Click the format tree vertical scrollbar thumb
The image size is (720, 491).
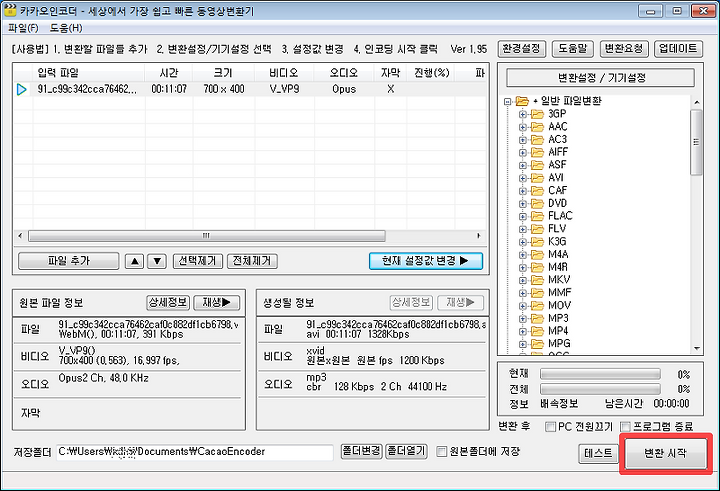pos(696,142)
